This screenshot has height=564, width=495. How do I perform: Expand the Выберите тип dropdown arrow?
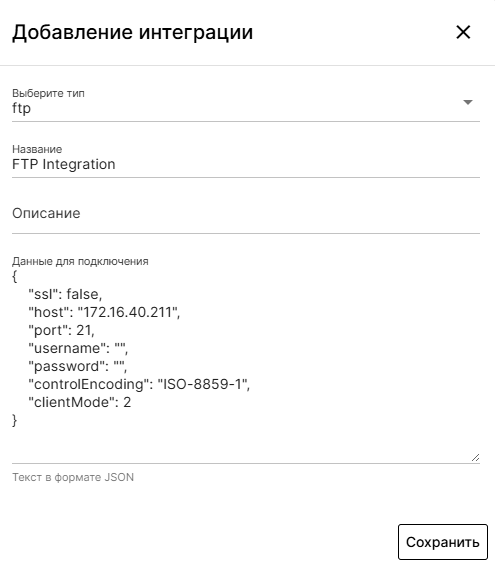coord(468,103)
